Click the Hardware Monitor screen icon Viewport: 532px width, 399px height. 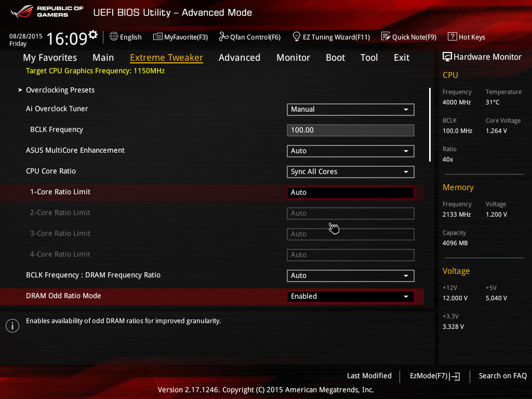447,57
